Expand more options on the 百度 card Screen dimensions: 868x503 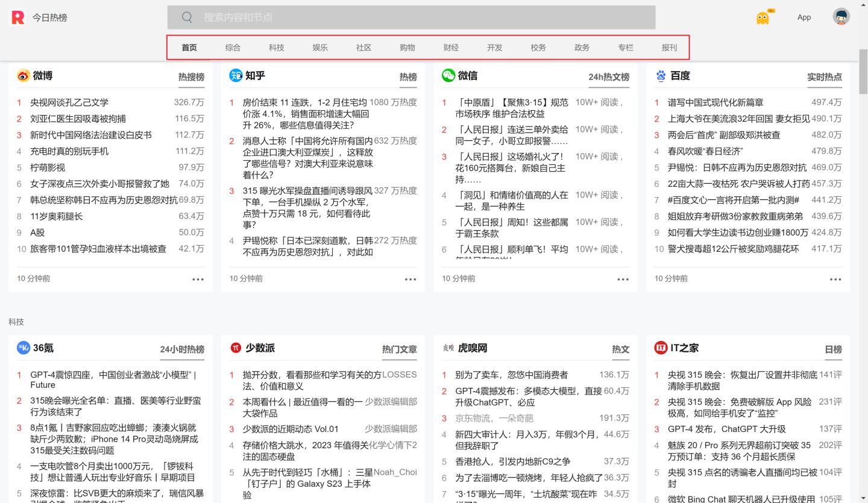click(835, 279)
